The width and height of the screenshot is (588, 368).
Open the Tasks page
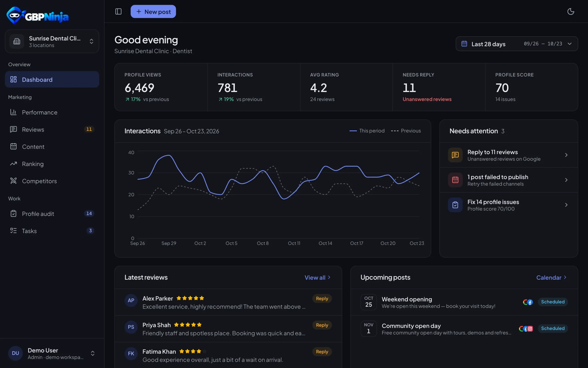tap(52, 231)
